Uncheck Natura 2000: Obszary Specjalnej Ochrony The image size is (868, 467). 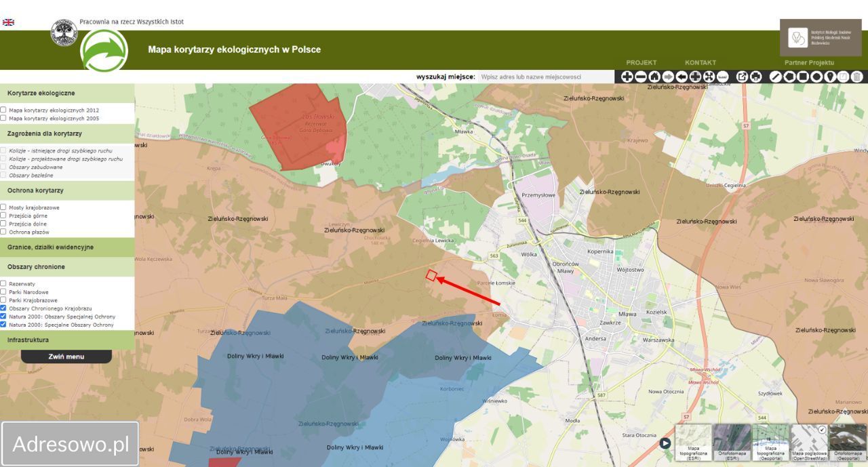point(3,317)
